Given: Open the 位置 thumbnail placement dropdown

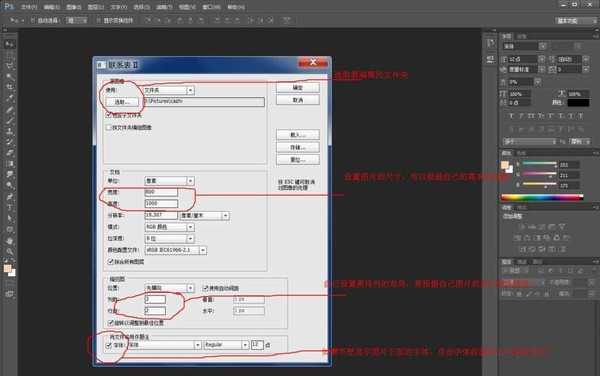Looking at the screenshot, I should (169, 288).
